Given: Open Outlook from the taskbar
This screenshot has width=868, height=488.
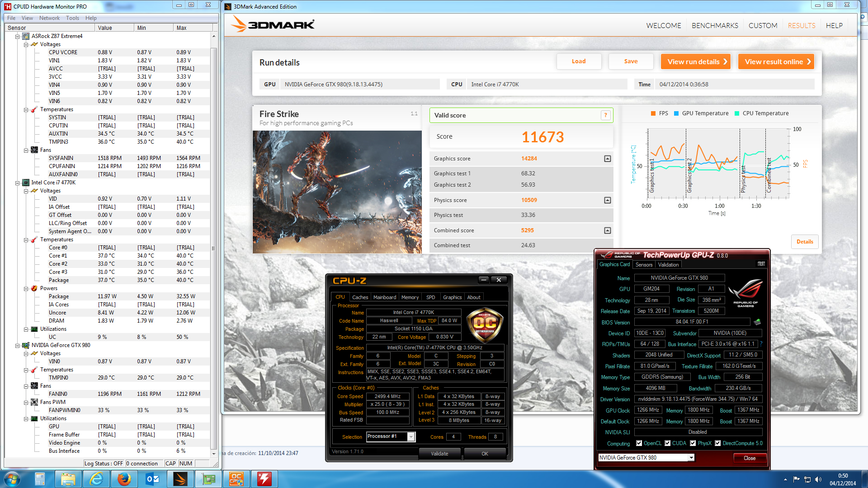Looking at the screenshot, I should click(152, 479).
